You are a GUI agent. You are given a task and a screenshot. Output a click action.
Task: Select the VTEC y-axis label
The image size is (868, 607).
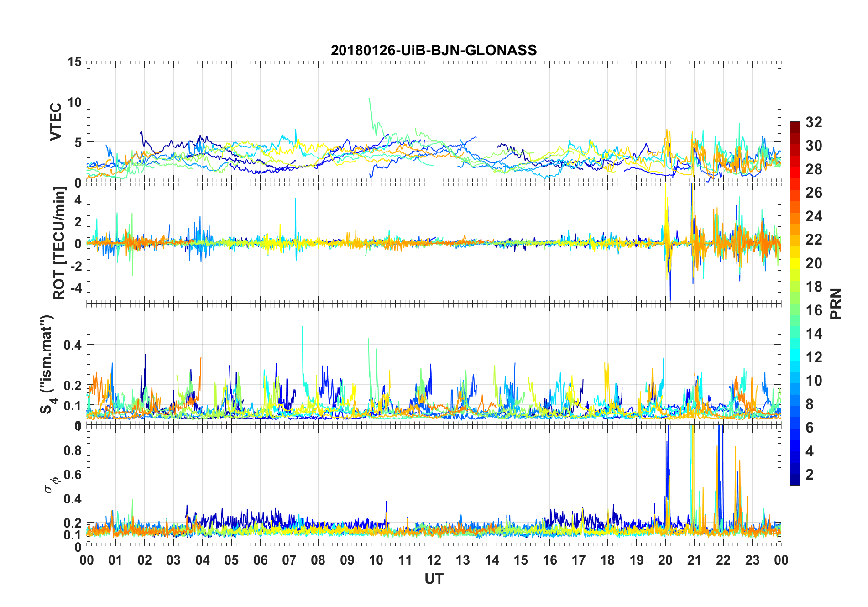[56, 122]
